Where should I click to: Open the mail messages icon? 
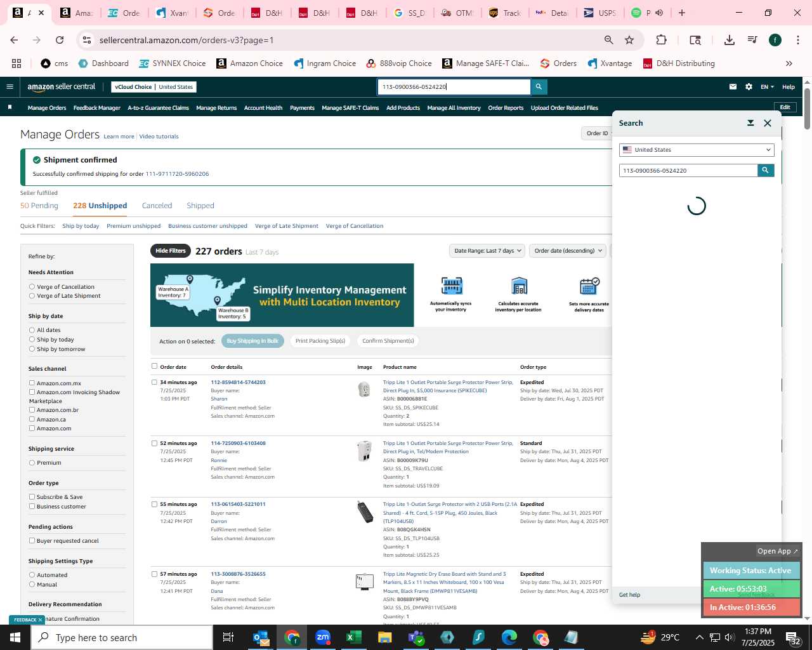click(733, 87)
